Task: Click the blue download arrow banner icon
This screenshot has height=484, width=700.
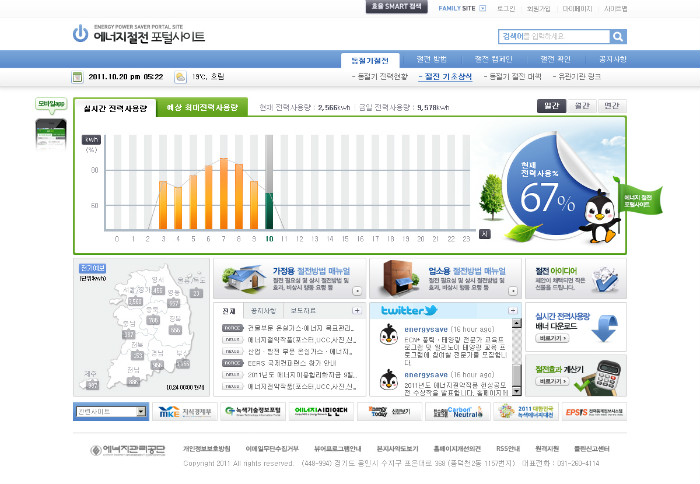Action: click(605, 328)
